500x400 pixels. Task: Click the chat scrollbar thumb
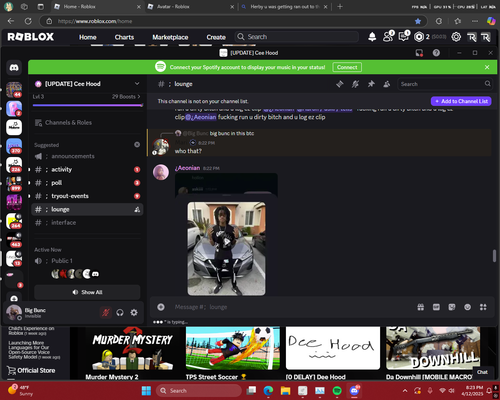click(494, 256)
